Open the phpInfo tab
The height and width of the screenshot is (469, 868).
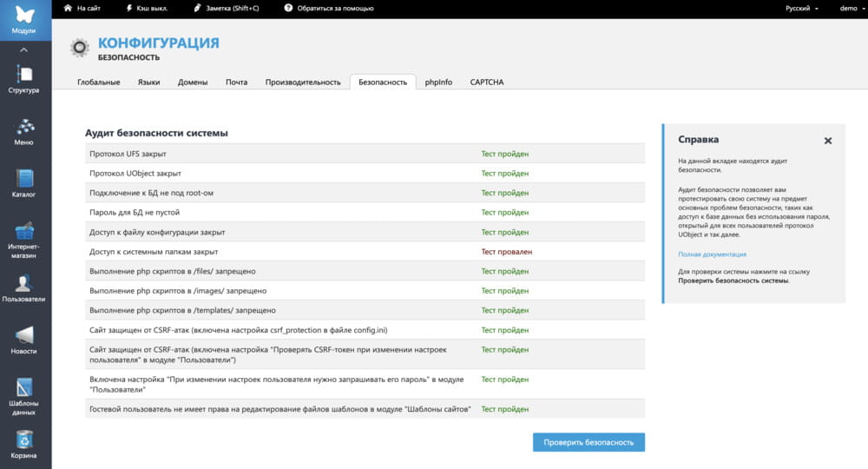tap(438, 83)
